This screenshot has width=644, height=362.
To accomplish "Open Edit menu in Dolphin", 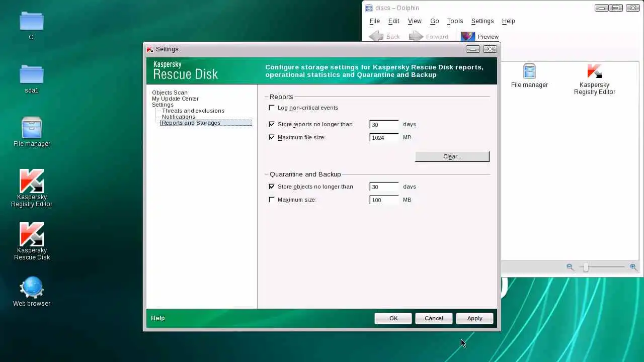I will (x=393, y=21).
